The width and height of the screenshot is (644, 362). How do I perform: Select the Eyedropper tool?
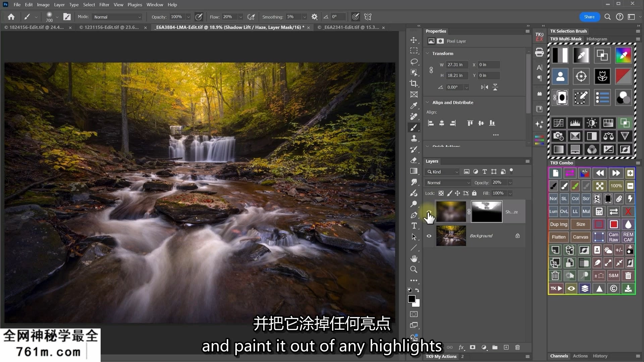[x=414, y=106]
